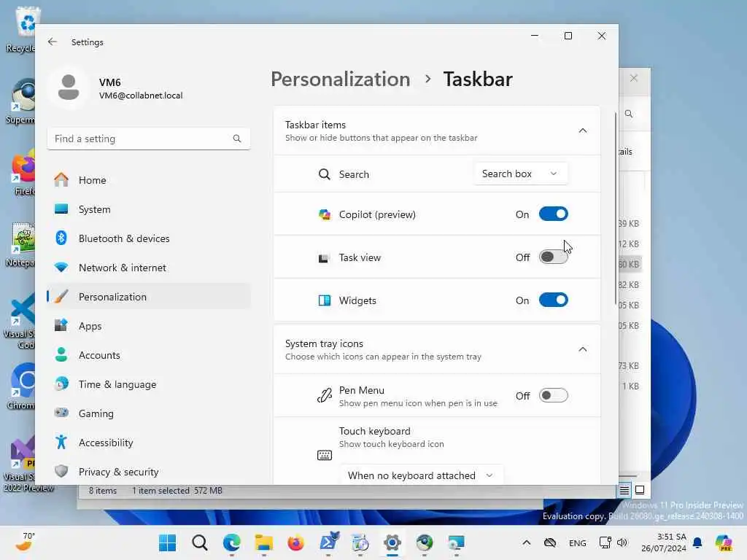Viewport: 747px width, 560px height.
Task: Open the notification bell in the tray
Action: click(x=697, y=542)
